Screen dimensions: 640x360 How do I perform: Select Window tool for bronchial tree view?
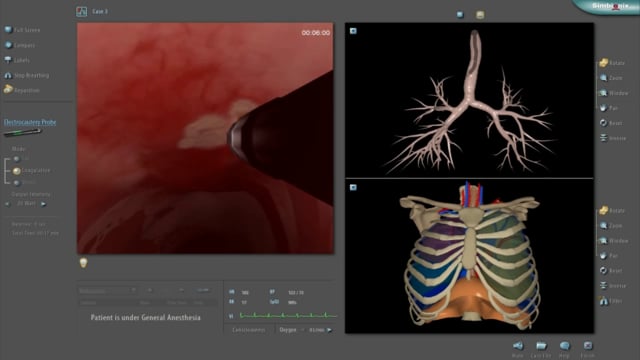(x=613, y=93)
